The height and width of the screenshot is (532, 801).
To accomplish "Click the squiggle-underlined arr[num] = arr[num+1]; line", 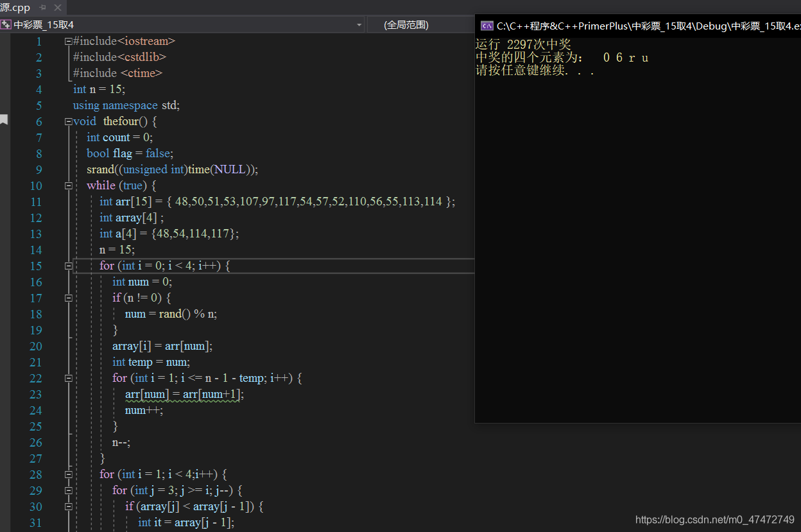I will point(184,394).
